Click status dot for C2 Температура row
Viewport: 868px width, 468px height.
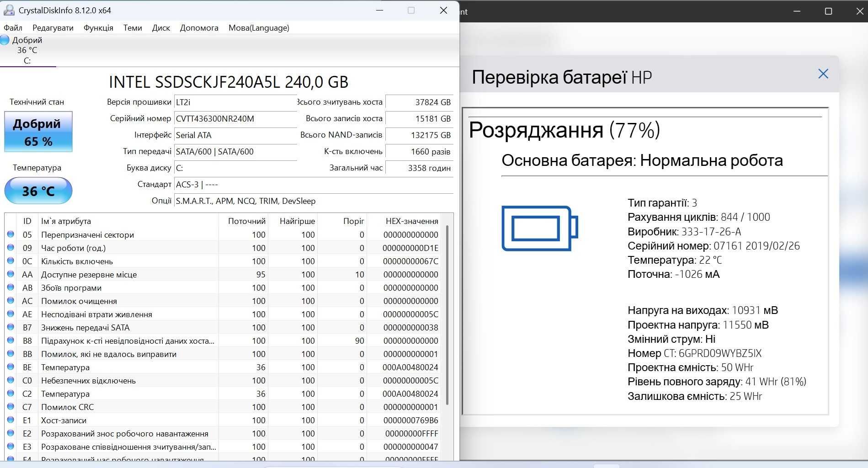click(x=11, y=394)
